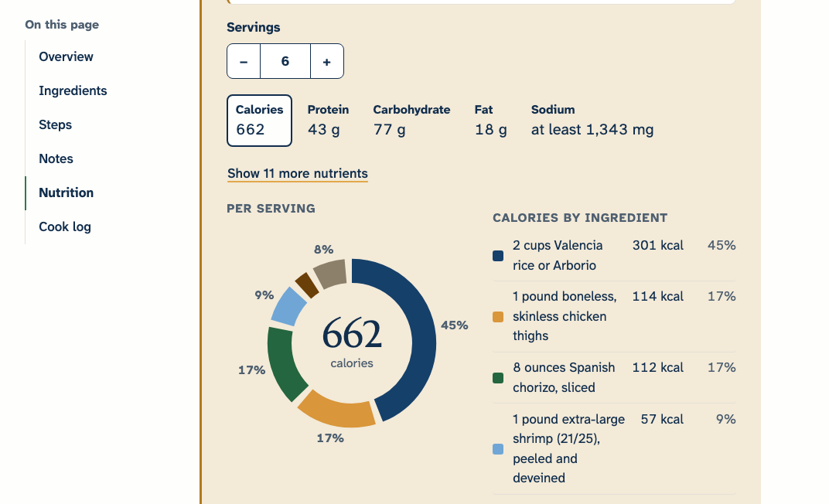Increase servings with the plus button
The height and width of the screenshot is (504, 829).
point(327,61)
